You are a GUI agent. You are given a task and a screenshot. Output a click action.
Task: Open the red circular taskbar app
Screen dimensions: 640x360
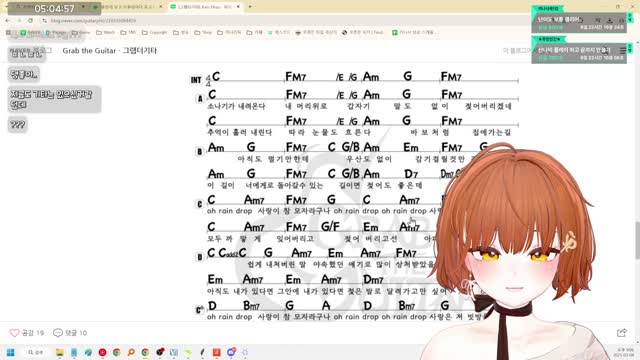[102, 352]
